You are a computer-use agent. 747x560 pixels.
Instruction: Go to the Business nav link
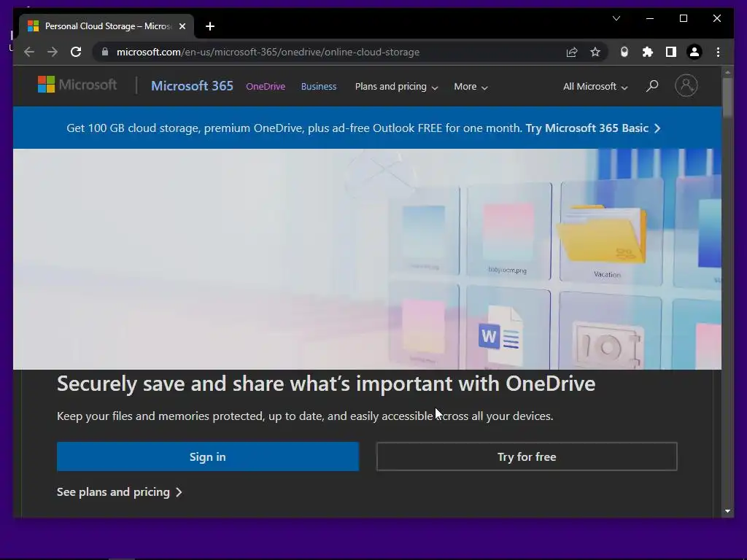[x=319, y=87]
